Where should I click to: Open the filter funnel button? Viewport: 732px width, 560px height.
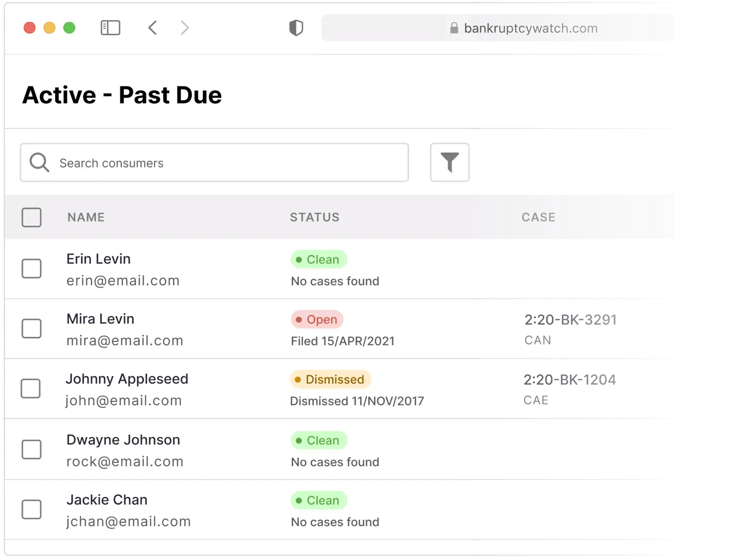(x=450, y=162)
